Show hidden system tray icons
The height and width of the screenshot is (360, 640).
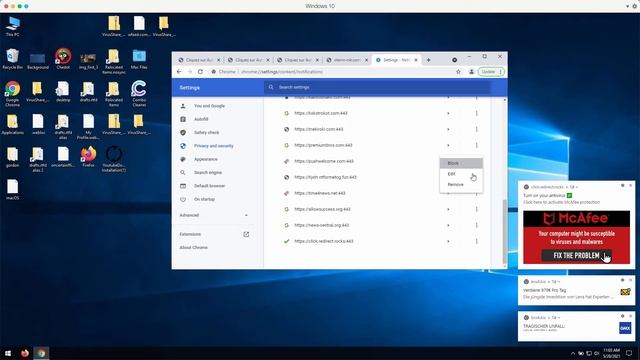pos(573,353)
